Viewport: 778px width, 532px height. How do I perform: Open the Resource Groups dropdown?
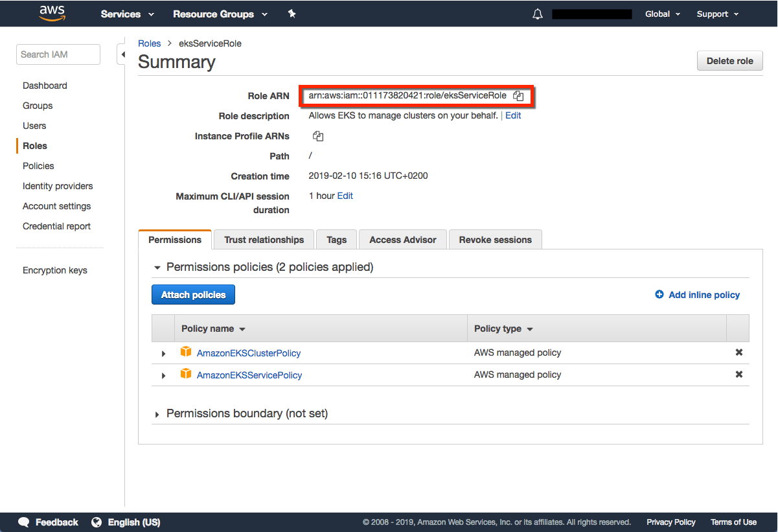(x=222, y=14)
